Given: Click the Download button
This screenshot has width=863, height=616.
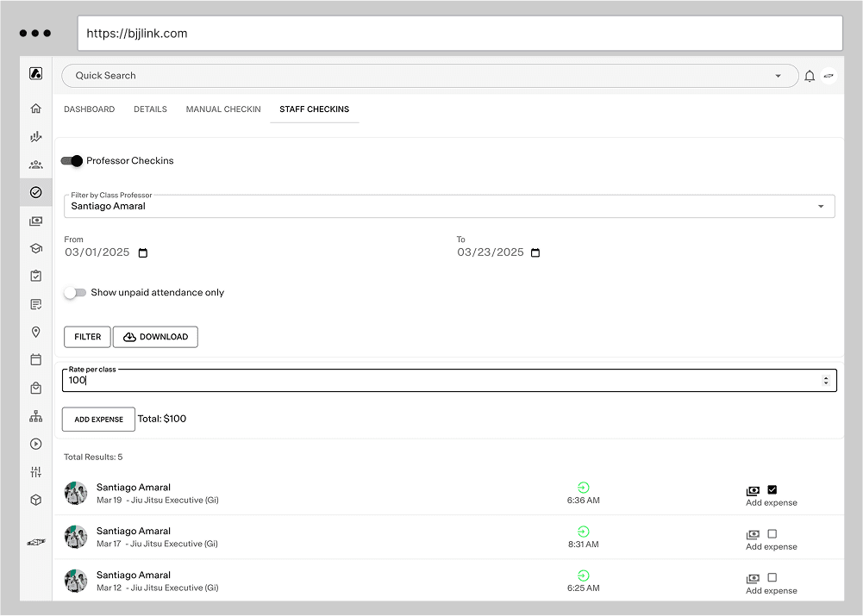Looking at the screenshot, I should (x=155, y=337).
